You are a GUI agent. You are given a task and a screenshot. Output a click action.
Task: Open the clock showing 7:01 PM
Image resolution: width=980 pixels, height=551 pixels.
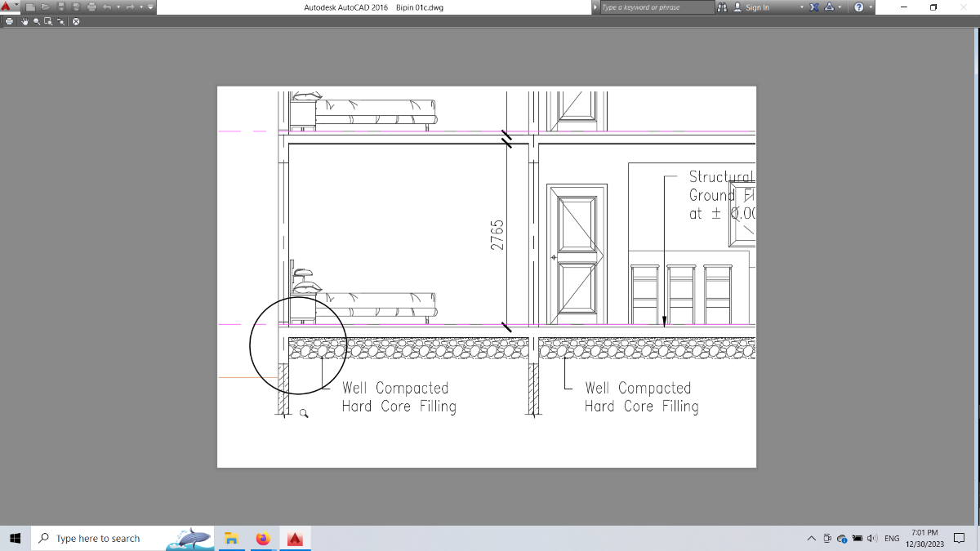924,539
